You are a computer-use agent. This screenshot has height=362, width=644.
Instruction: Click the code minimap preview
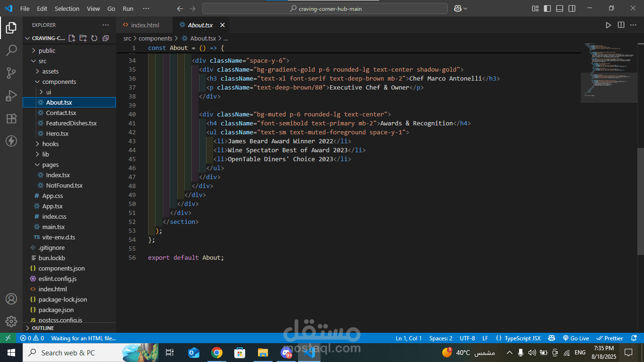pyautogui.click(x=608, y=71)
